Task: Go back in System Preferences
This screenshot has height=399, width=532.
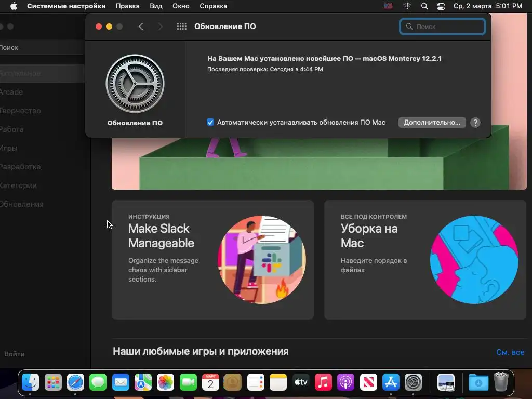Action: point(141,26)
